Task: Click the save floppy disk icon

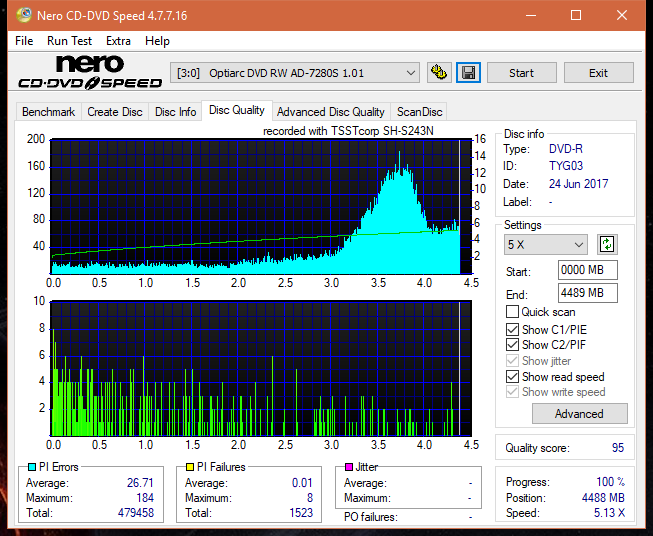Action: pos(468,73)
